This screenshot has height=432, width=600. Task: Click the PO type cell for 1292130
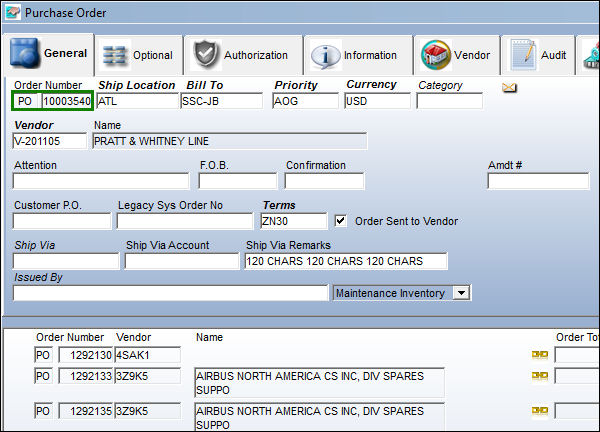43,355
